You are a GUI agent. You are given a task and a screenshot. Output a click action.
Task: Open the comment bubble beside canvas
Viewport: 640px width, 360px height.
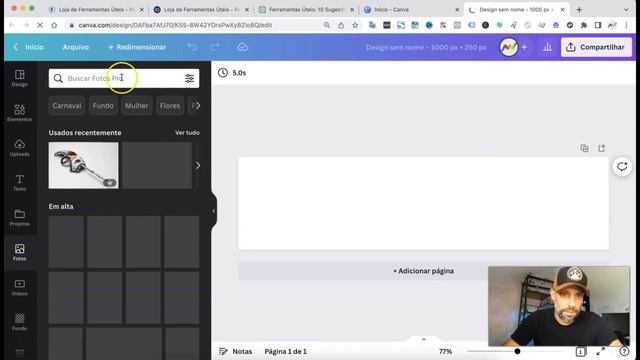pos(622,167)
